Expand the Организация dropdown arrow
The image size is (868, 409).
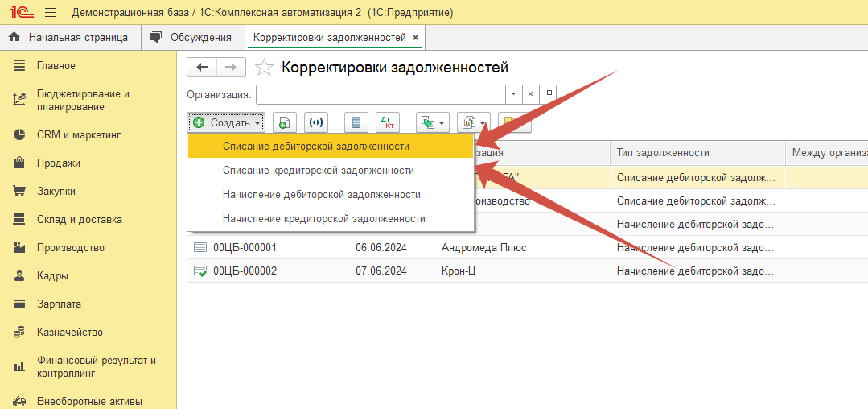[x=514, y=94]
